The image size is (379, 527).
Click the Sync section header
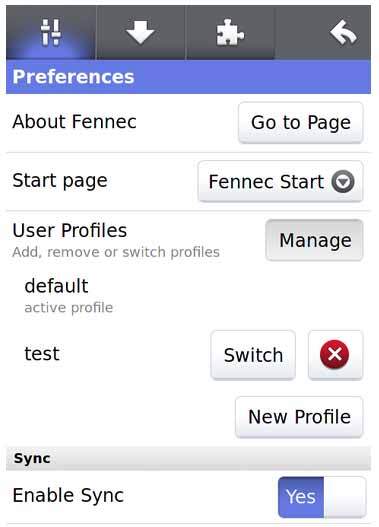188,458
